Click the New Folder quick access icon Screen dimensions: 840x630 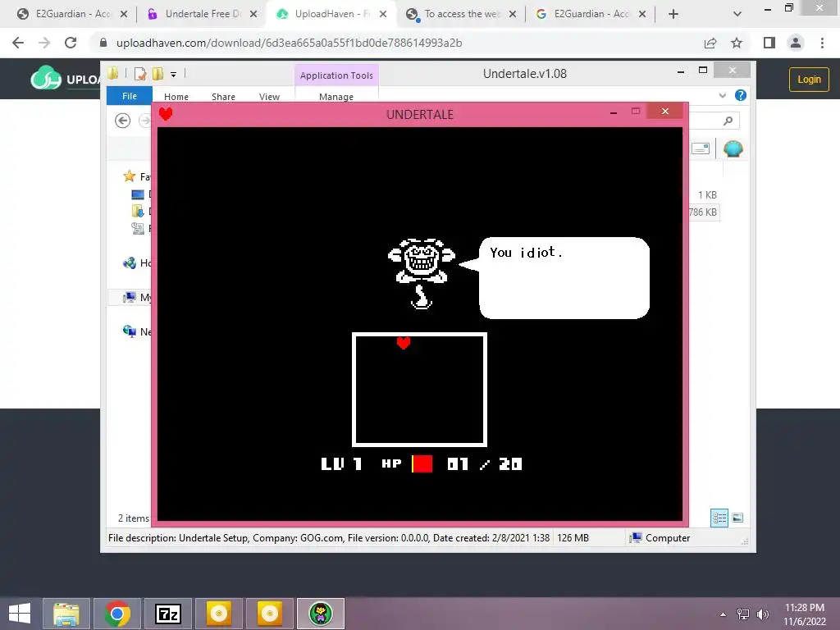157,74
